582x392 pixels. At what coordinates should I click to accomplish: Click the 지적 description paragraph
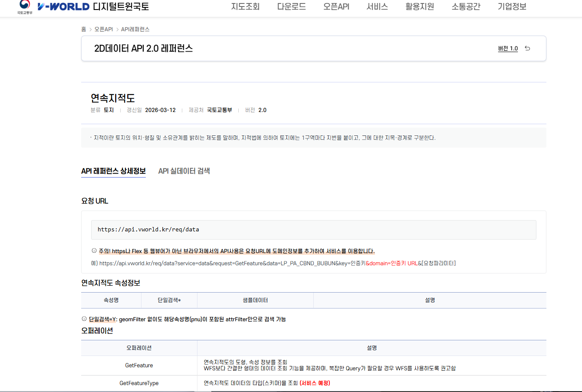pos(264,138)
